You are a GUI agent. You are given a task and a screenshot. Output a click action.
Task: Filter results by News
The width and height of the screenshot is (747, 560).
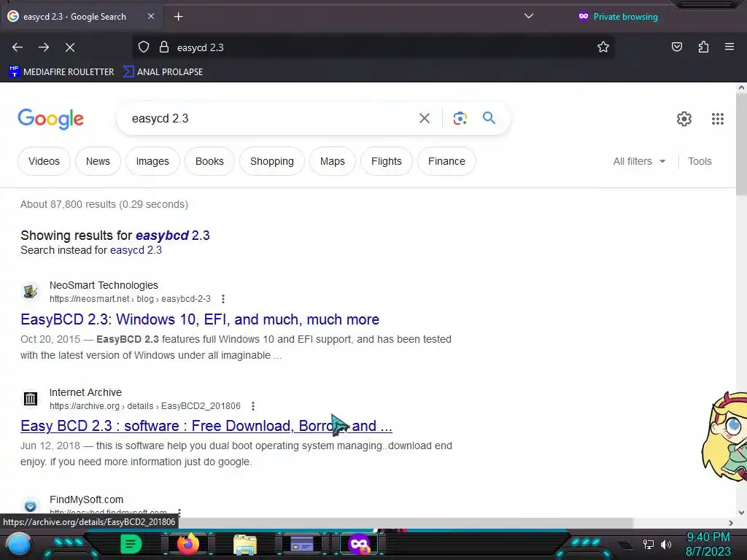pos(98,161)
